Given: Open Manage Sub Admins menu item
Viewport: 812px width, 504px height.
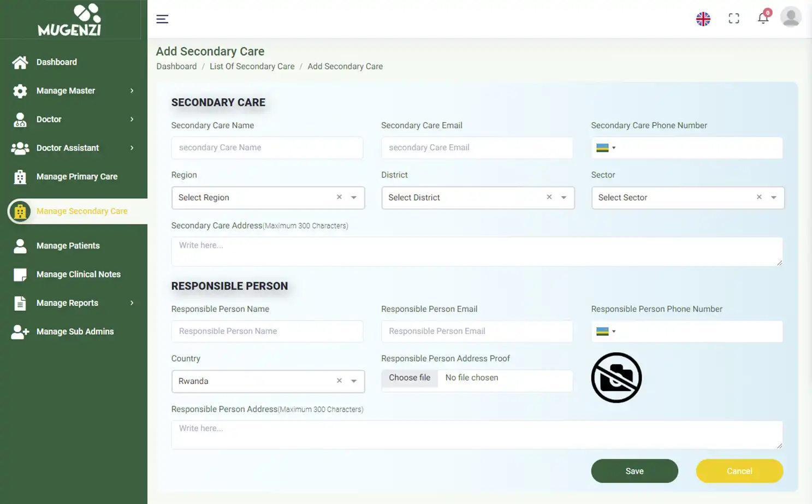Looking at the screenshot, I should point(75,331).
